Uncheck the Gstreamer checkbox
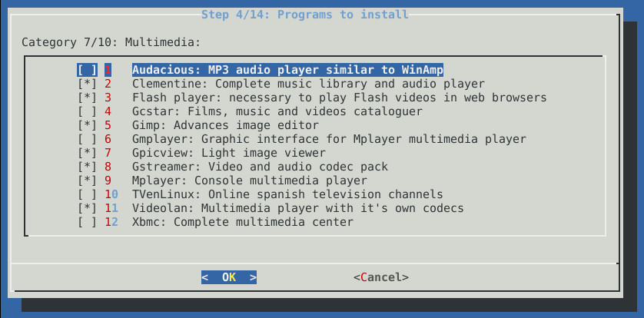Image resolution: width=644 pixels, height=318 pixels. tap(87, 167)
